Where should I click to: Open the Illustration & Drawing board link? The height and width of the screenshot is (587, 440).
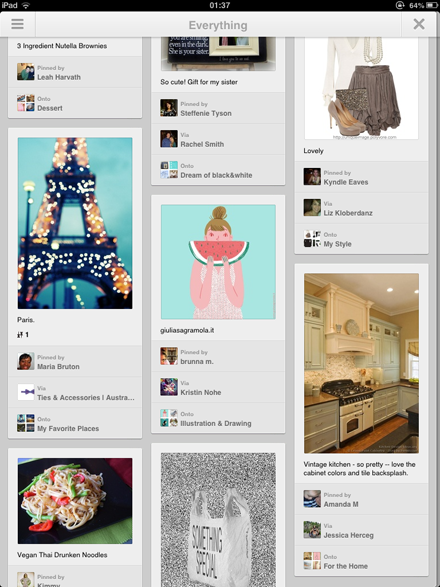[x=216, y=423]
